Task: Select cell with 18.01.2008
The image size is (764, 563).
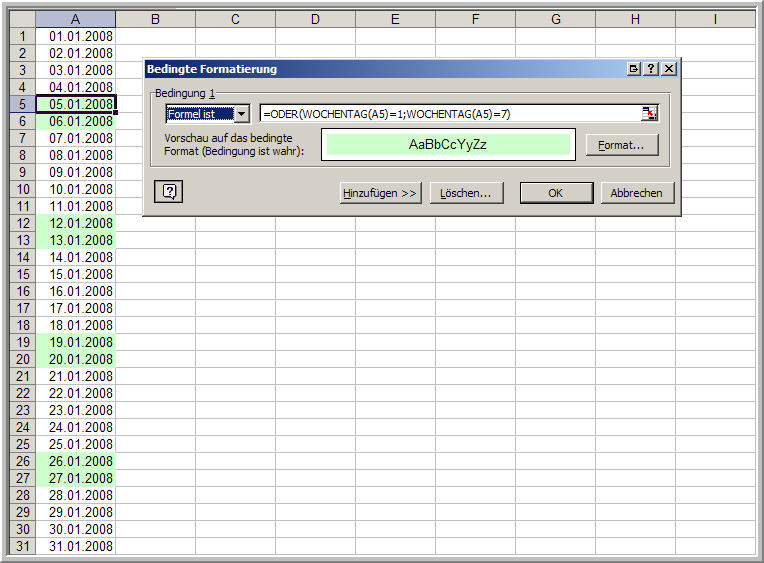Action: click(x=76, y=325)
